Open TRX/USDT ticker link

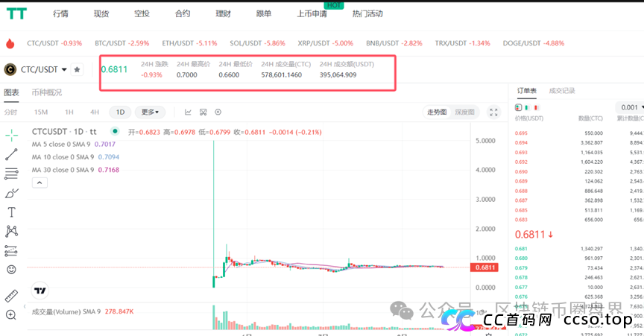click(462, 43)
